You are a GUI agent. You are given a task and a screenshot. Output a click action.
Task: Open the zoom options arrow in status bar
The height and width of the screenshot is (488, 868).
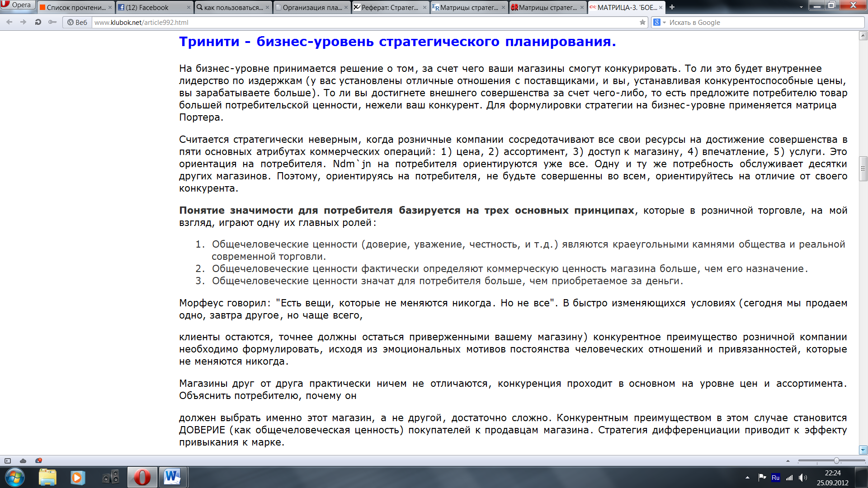[788, 461]
